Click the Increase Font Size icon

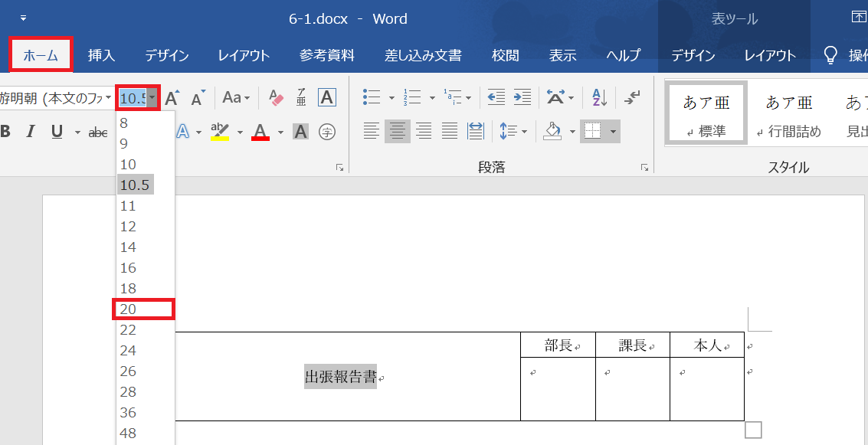click(x=172, y=98)
